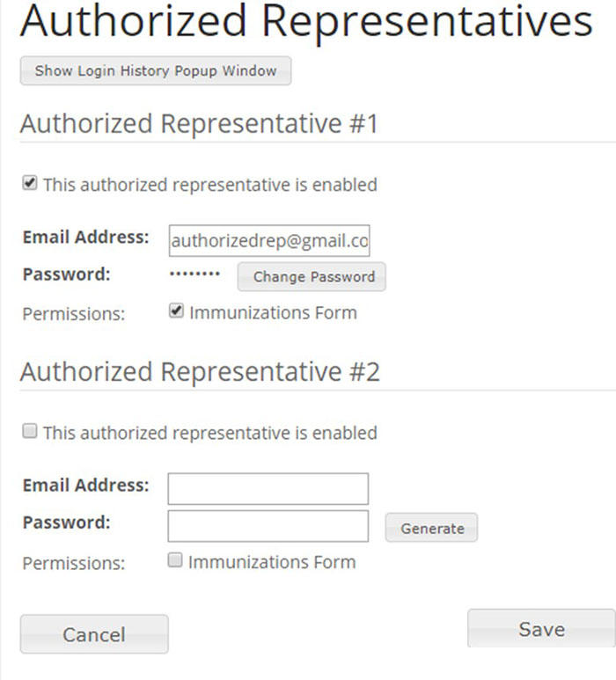Click the Authorized Representatives page title
Viewport: 616px width, 680px height.
coord(305,21)
